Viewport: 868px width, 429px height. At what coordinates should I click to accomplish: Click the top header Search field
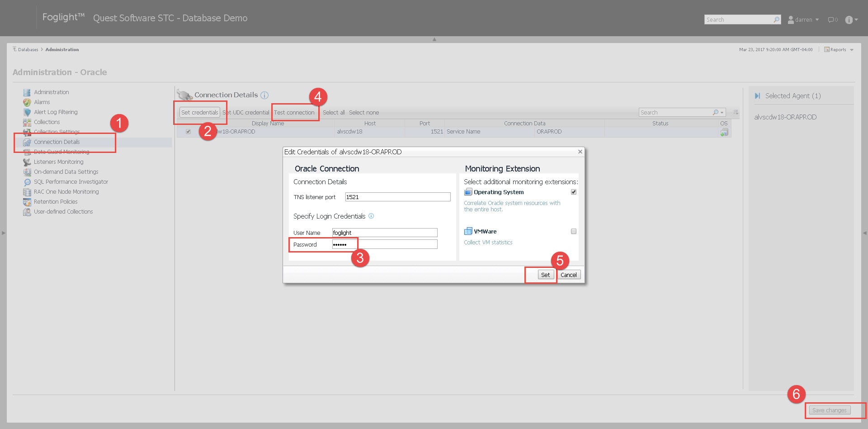[739, 19]
